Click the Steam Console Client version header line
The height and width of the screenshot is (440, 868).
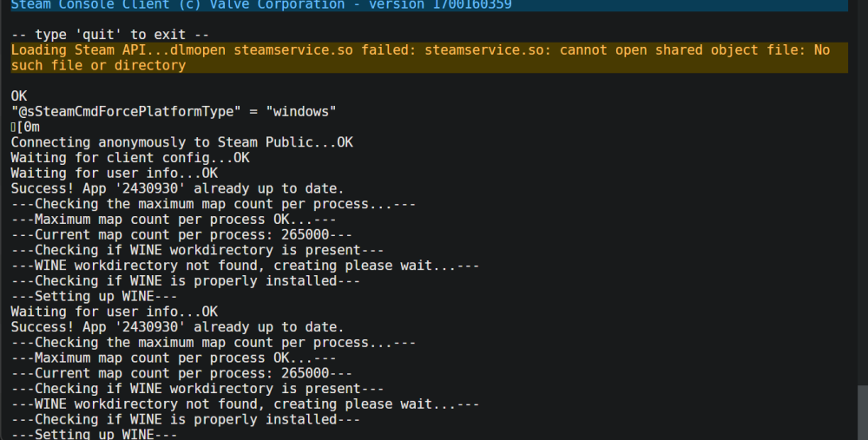(261, 5)
